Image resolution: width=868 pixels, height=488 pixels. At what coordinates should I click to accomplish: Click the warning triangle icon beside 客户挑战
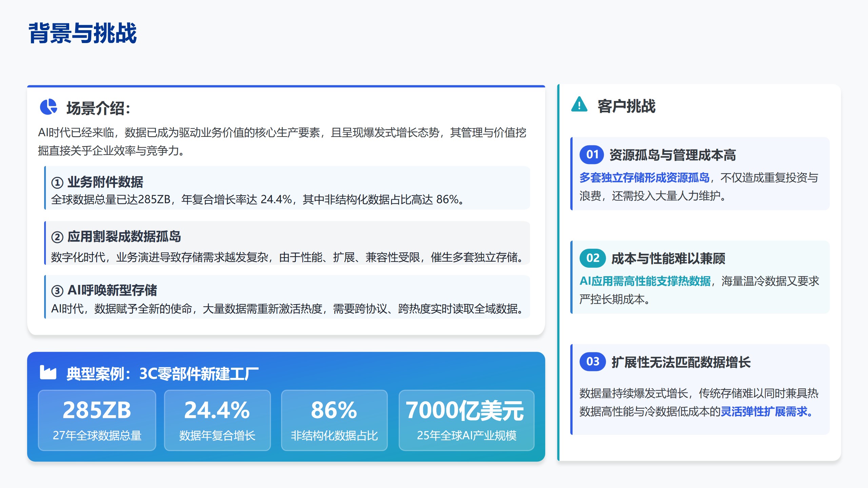(579, 104)
